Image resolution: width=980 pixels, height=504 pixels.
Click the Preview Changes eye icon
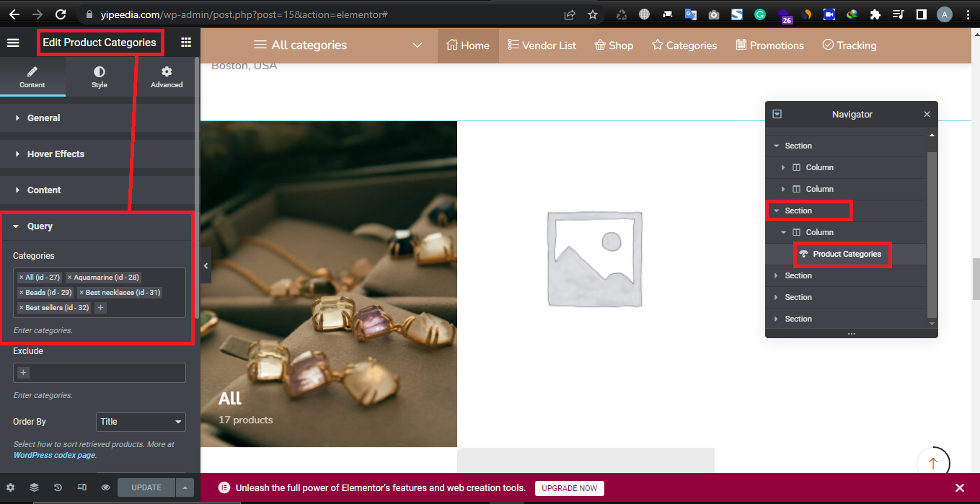pos(105,487)
